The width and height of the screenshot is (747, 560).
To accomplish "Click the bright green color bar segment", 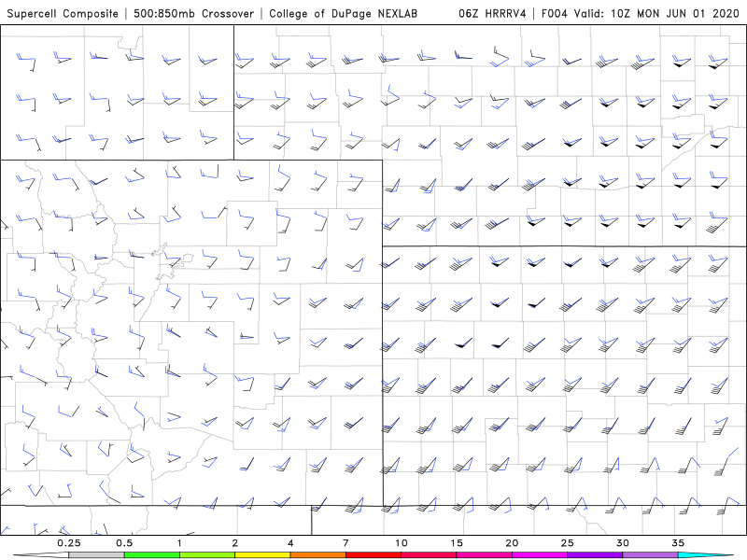I will [152, 555].
